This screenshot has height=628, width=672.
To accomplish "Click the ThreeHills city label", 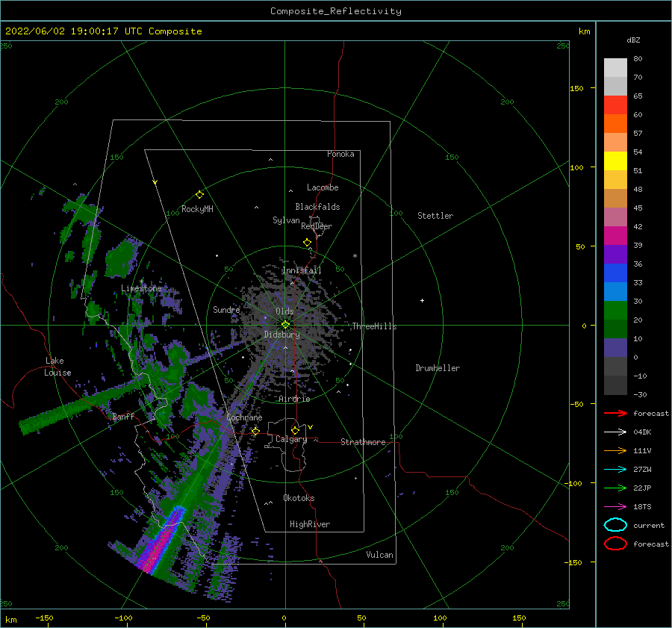I will coord(374,326).
